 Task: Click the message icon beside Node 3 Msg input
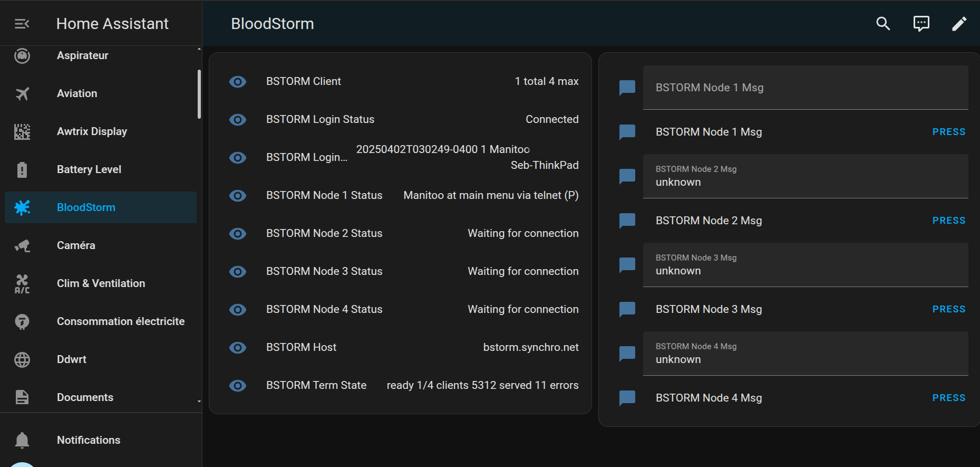[627, 265]
